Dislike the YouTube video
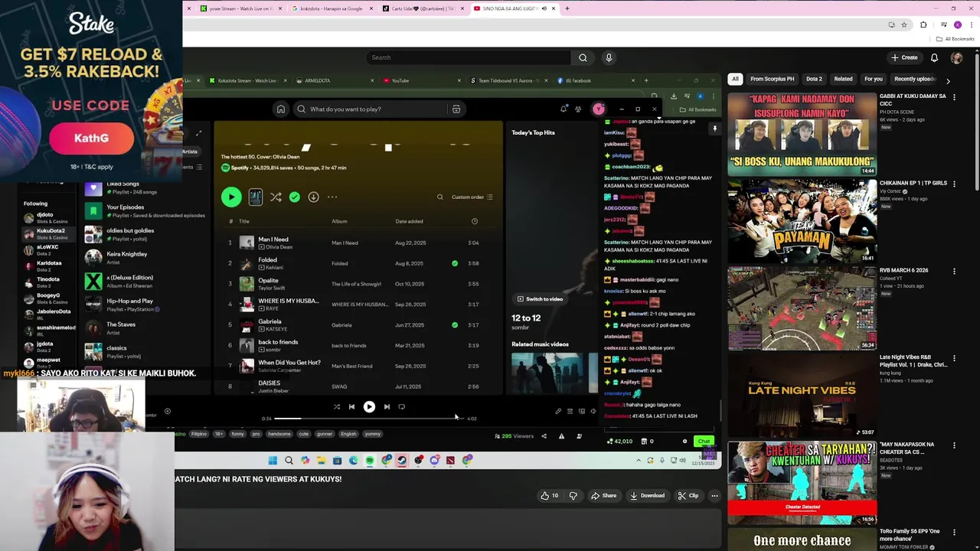 (x=573, y=496)
